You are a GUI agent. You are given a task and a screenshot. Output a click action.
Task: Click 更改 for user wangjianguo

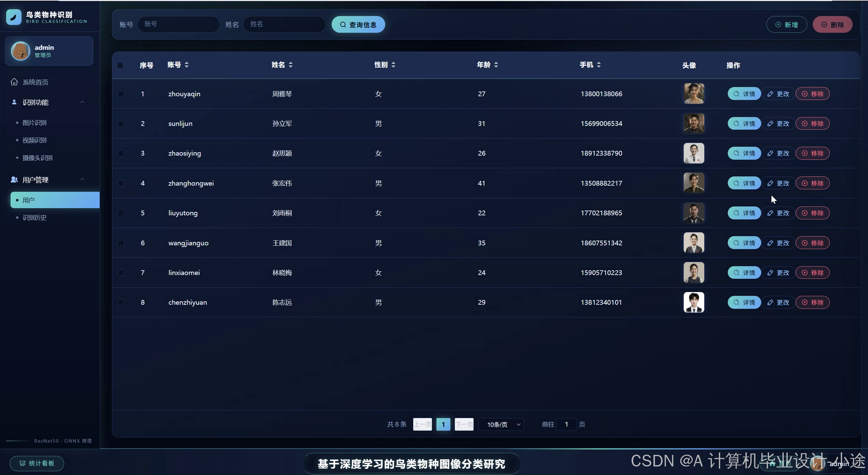point(778,243)
